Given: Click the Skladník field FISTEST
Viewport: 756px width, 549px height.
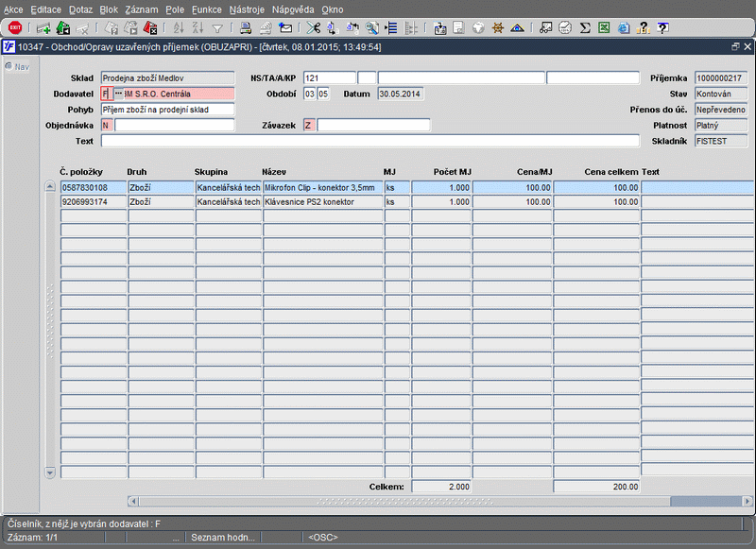Looking at the screenshot, I should pyautogui.click(x=721, y=141).
